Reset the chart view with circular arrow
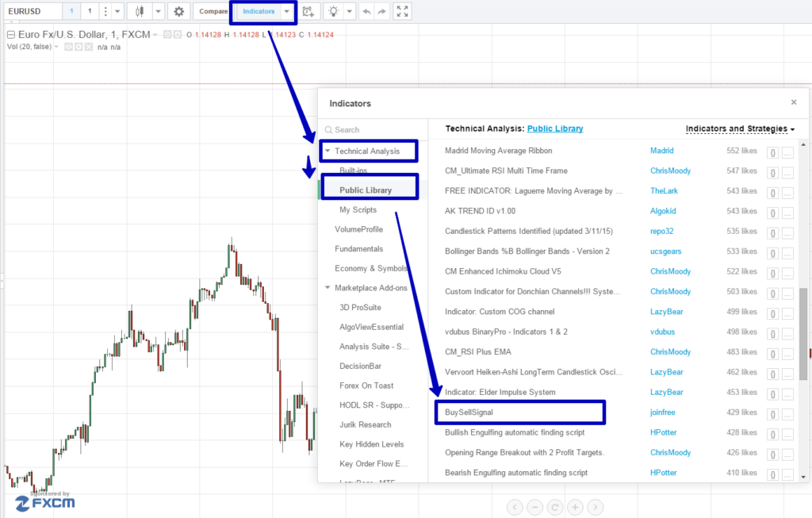Viewport: 812px width, 518px height. (555, 507)
